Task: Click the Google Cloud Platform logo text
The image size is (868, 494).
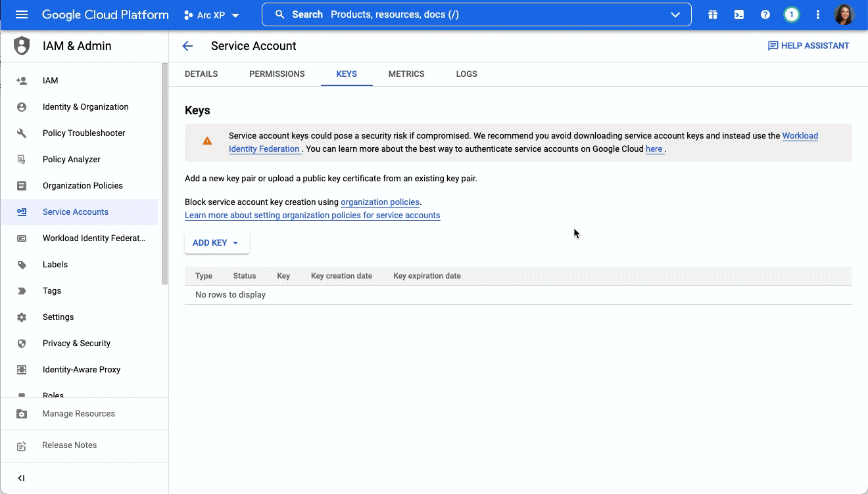Action: [105, 14]
